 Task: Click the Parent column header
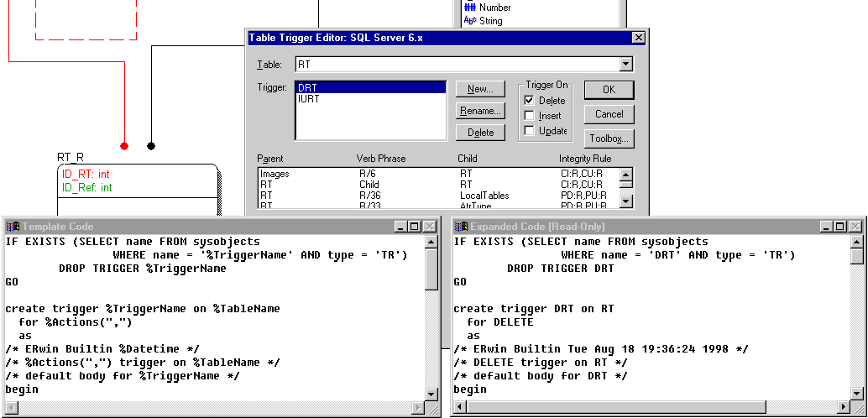click(270, 159)
